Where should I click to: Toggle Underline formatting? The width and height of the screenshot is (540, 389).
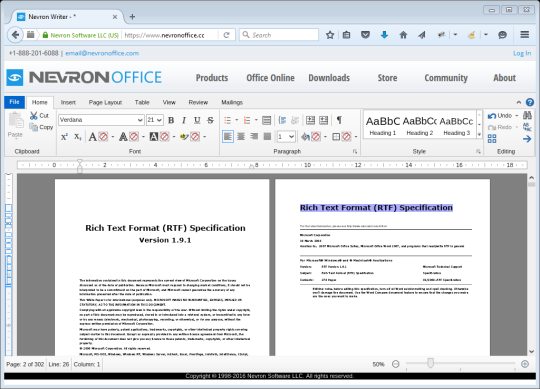click(x=197, y=120)
